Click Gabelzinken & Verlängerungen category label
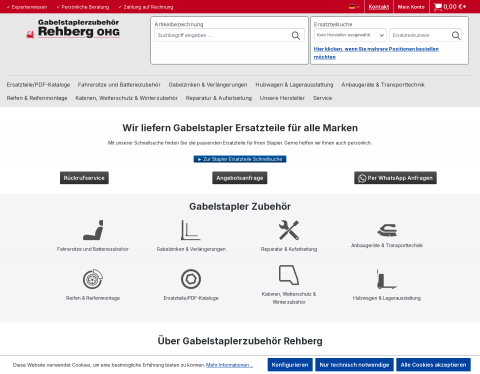 (x=191, y=249)
